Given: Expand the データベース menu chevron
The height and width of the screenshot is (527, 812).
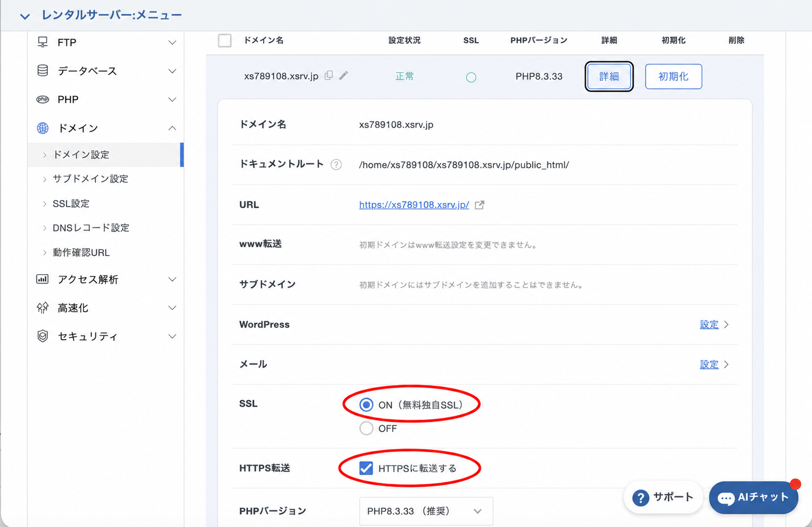Looking at the screenshot, I should coord(172,71).
